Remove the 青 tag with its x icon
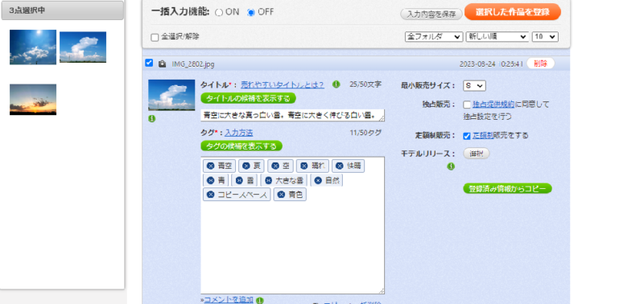Screen dimensions: 644x304 (210, 180)
